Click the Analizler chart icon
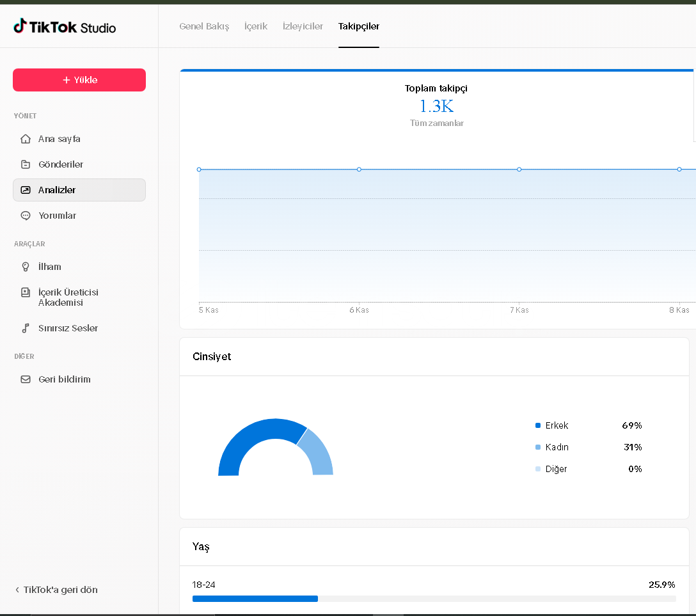Screen dimensions: 696x616 point(26,190)
